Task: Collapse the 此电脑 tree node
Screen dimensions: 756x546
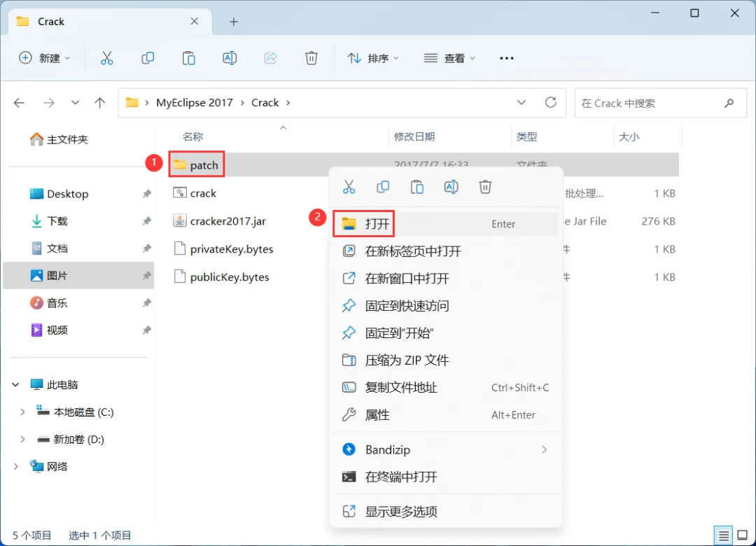Action: click(x=15, y=385)
